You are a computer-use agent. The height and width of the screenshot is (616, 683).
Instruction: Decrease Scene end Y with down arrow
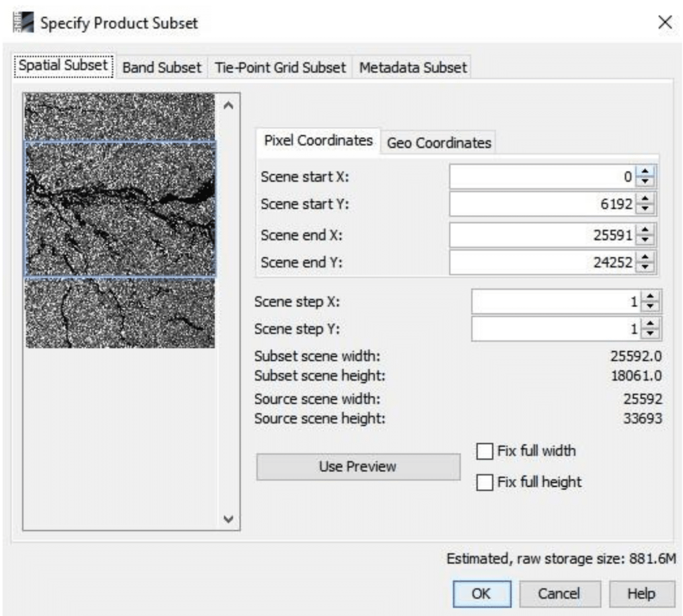[x=645, y=268]
